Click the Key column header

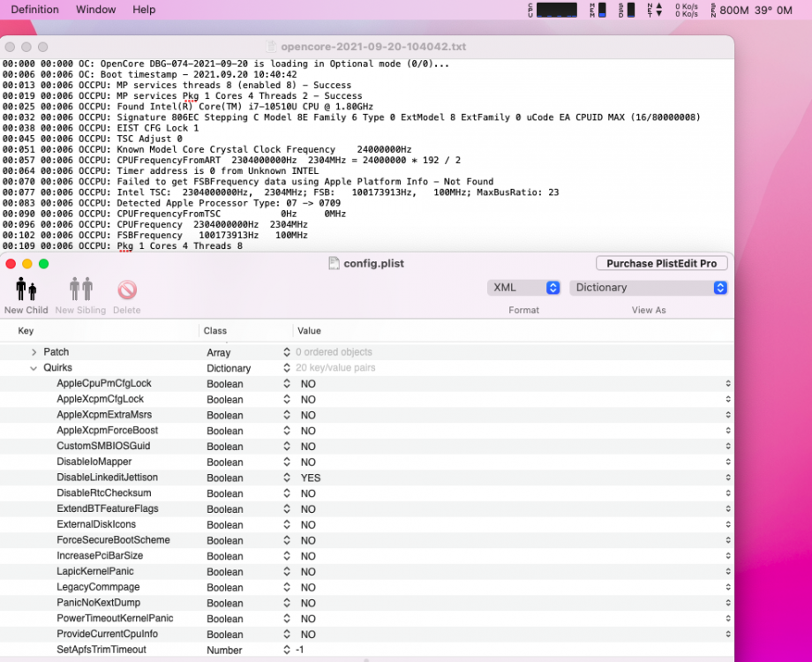coord(26,330)
